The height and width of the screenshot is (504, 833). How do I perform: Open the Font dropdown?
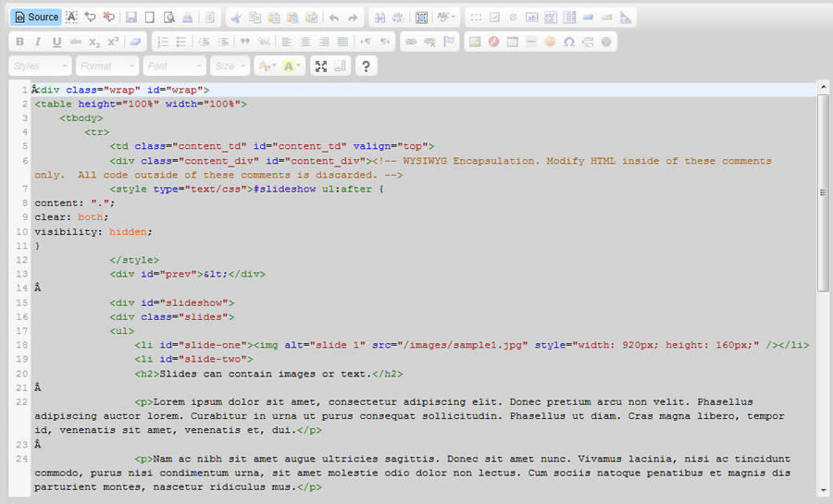click(x=174, y=67)
